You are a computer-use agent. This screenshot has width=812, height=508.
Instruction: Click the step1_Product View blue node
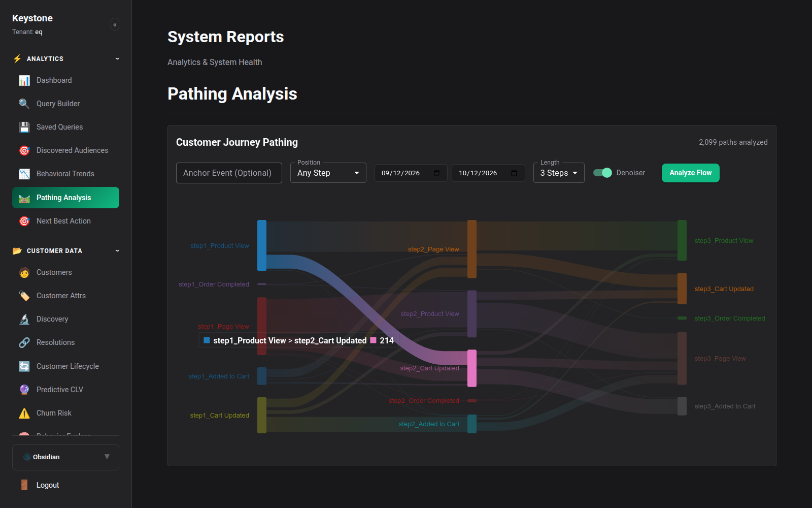(262, 245)
